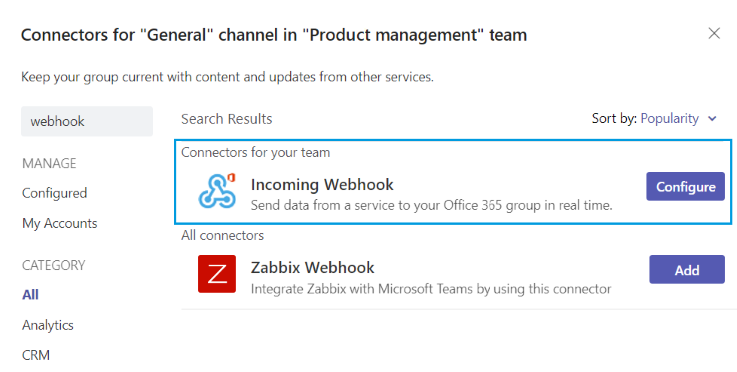Click the red Zabbix Z icon
The height and width of the screenshot is (372, 737).
pyautogui.click(x=217, y=274)
